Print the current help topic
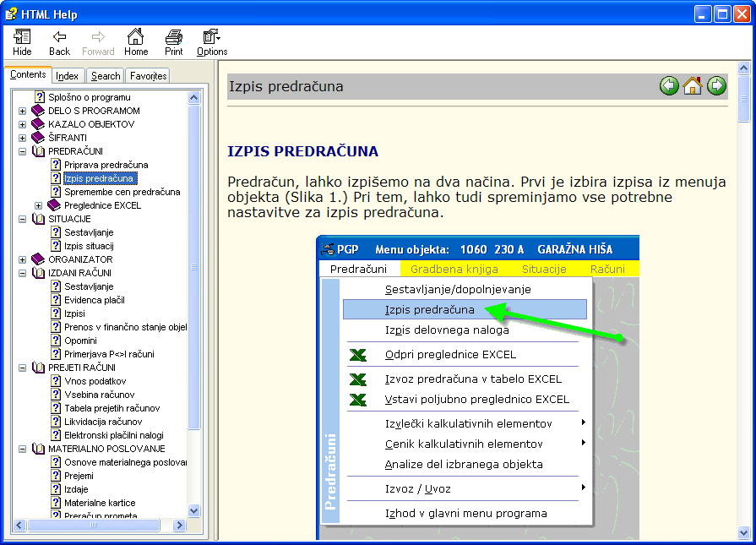The image size is (756, 545). pyautogui.click(x=174, y=42)
